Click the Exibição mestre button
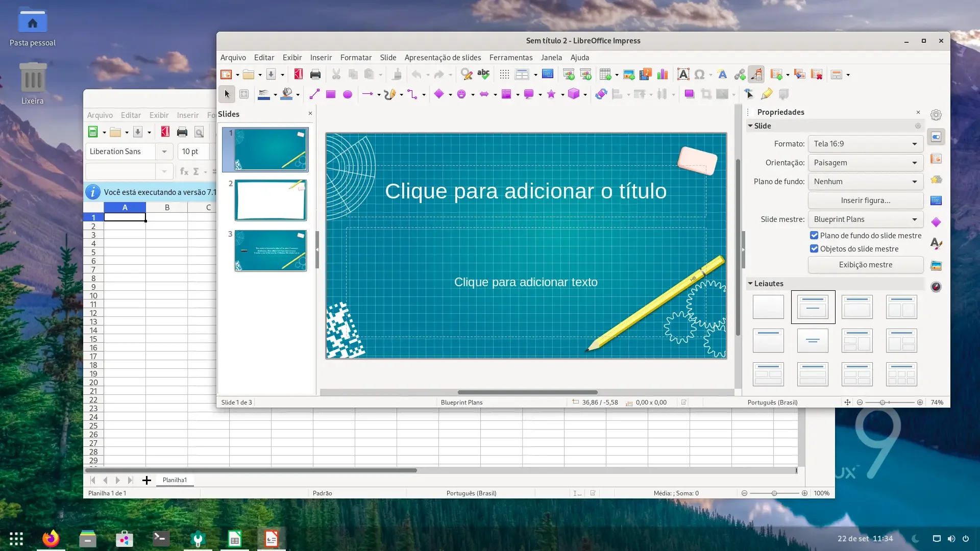 (866, 265)
